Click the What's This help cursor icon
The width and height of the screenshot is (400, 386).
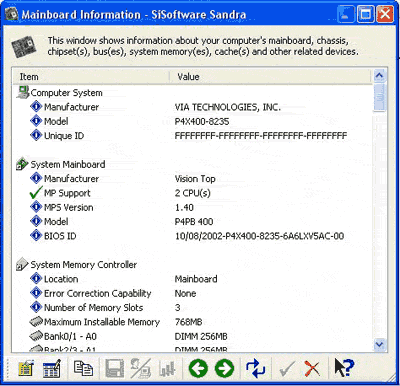pyautogui.click(x=344, y=368)
